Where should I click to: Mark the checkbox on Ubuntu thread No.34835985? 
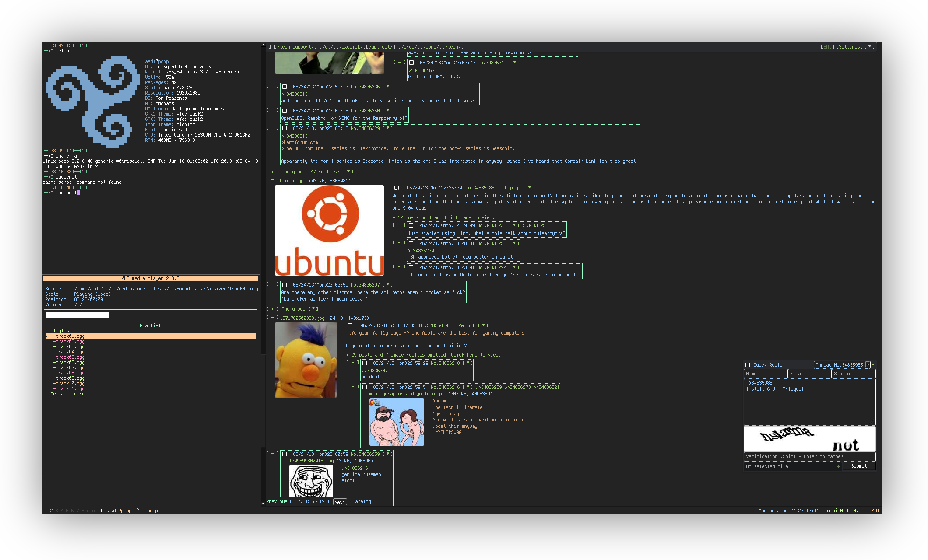point(397,188)
